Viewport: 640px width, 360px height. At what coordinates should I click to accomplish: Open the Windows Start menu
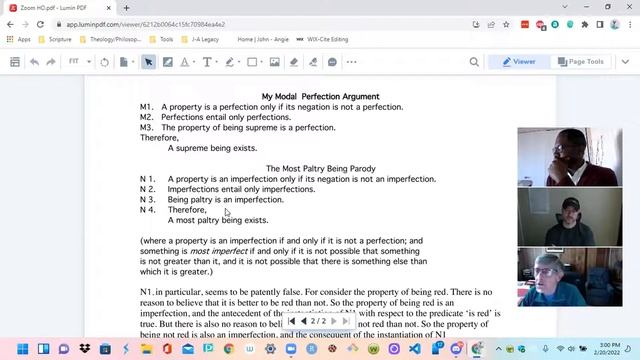(x=23, y=349)
